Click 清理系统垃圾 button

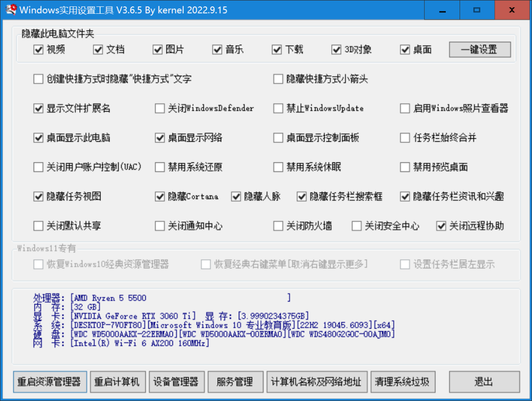click(403, 382)
